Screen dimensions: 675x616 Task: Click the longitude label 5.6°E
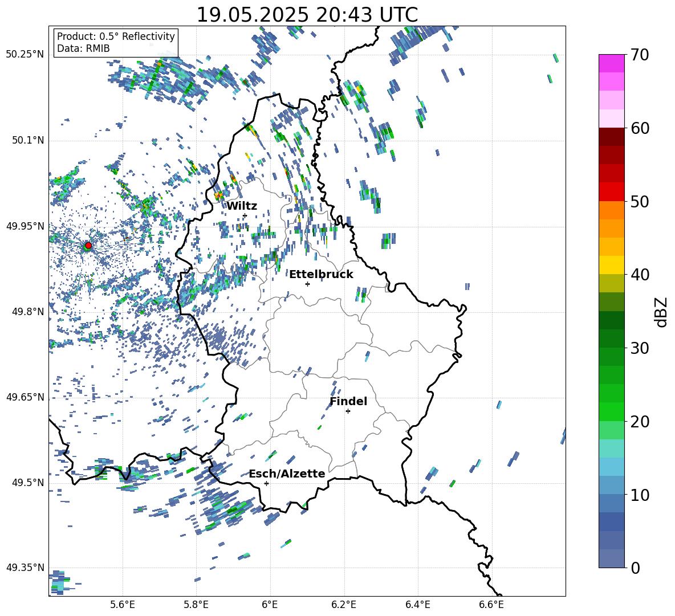click(x=123, y=605)
